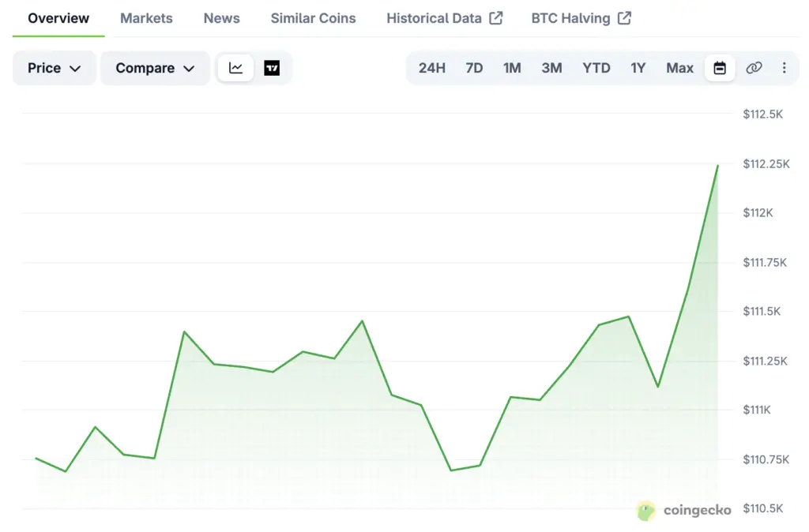The height and width of the screenshot is (532, 809).
Task: Open Historical Data external link
Action: coord(444,18)
